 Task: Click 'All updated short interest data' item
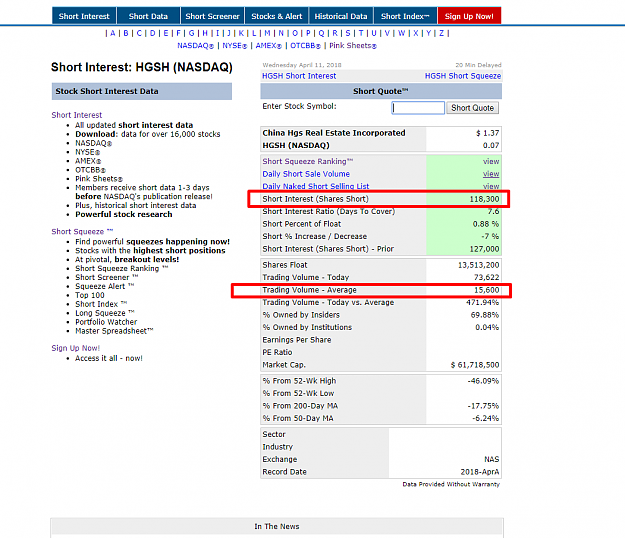coord(134,125)
